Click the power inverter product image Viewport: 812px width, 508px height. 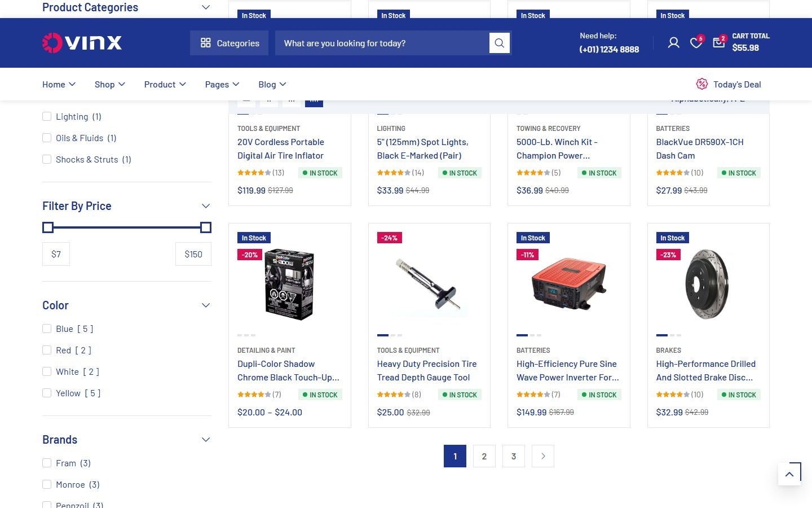click(x=569, y=284)
